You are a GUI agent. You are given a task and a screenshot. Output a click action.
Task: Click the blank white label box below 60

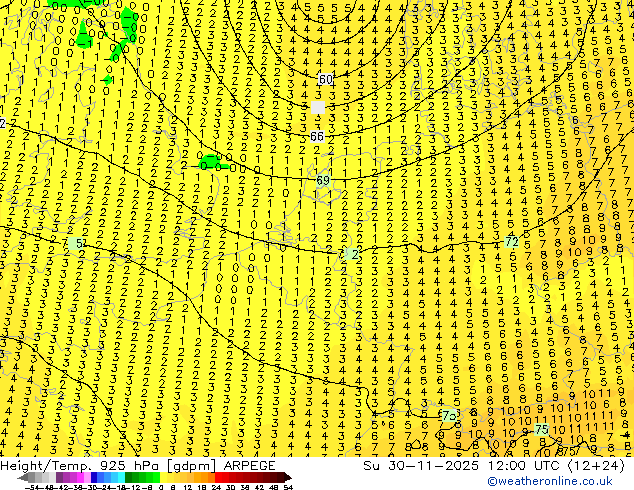coord(318,108)
